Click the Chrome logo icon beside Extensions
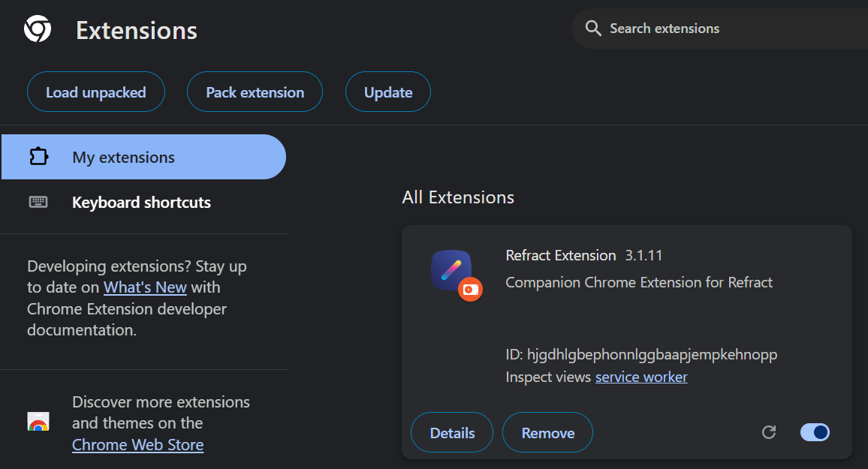Viewport: 868px width, 469px height. coord(38,29)
